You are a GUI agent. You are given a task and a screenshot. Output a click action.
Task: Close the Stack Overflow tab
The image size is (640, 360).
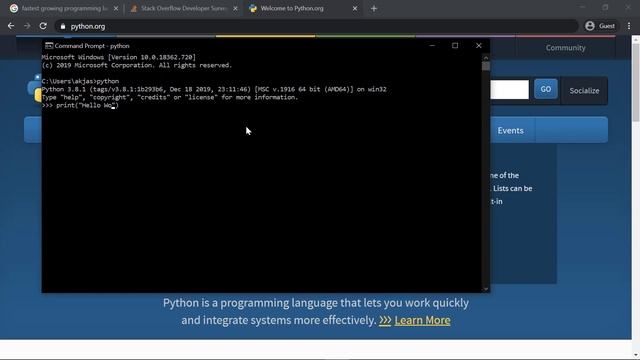pos(235,8)
